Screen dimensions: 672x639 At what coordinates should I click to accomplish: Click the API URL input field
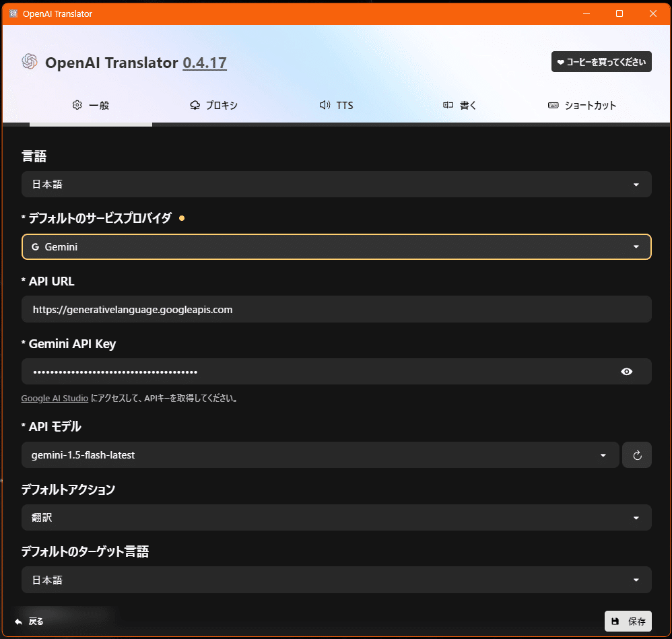(x=337, y=310)
